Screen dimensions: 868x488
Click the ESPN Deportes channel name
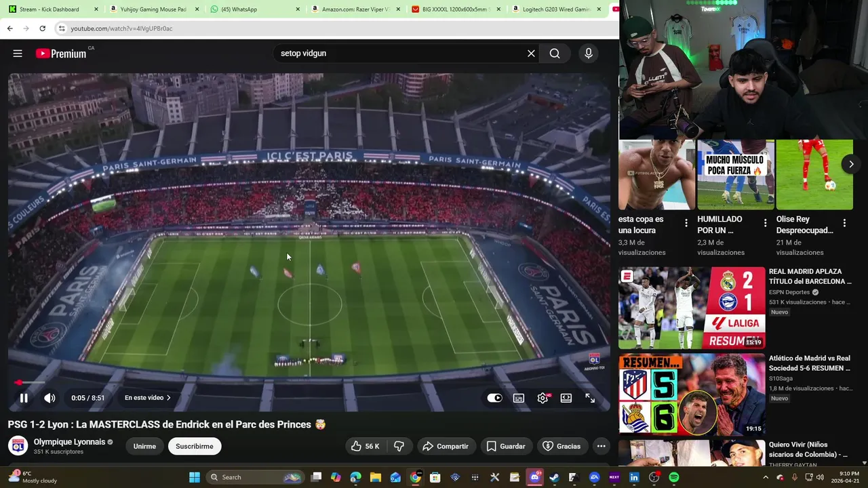[x=789, y=293]
